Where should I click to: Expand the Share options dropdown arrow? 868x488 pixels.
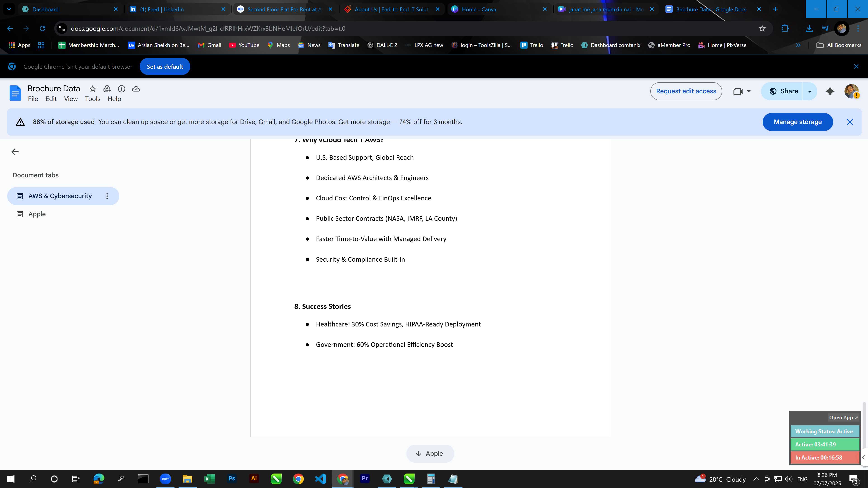[809, 91]
